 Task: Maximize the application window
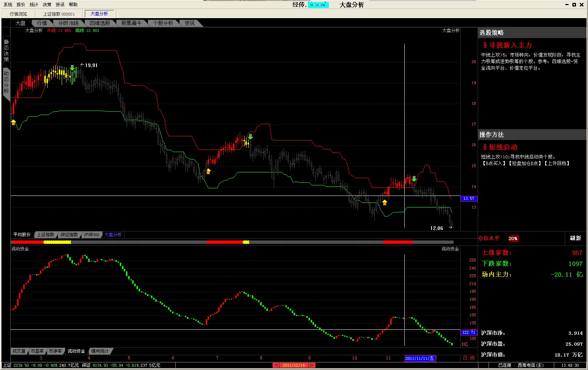[x=574, y=5]
